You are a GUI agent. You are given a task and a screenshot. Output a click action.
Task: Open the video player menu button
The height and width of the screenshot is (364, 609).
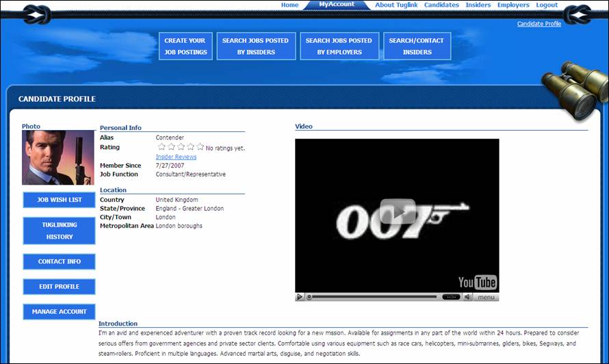pyautogui.click(x=486, y=297)
